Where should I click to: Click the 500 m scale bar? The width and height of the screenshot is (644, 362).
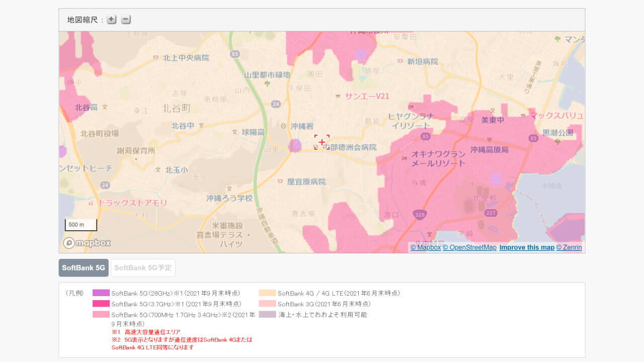[x=80, y=225]
